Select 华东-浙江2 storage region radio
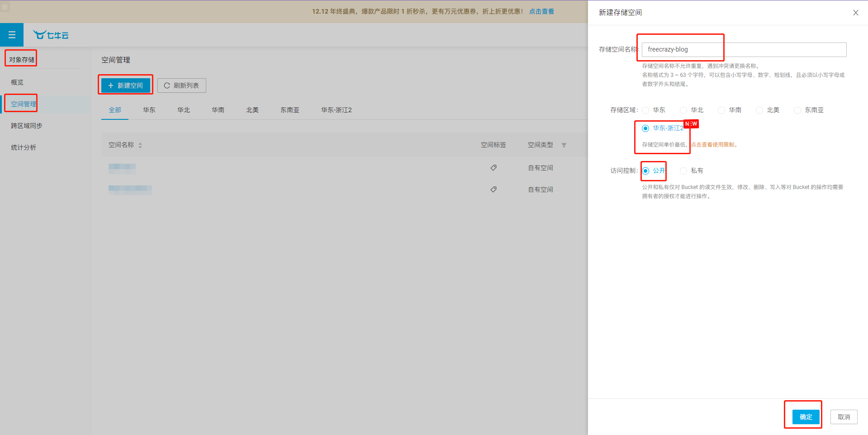 pyautogui.click(x=645, y=128)
